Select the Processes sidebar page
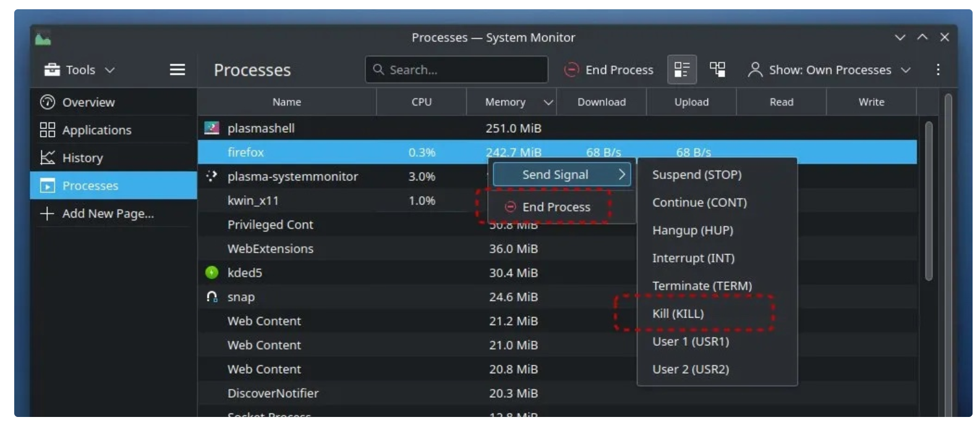The height and width of the screenshot is (425, 980). (x=113, y=185)
